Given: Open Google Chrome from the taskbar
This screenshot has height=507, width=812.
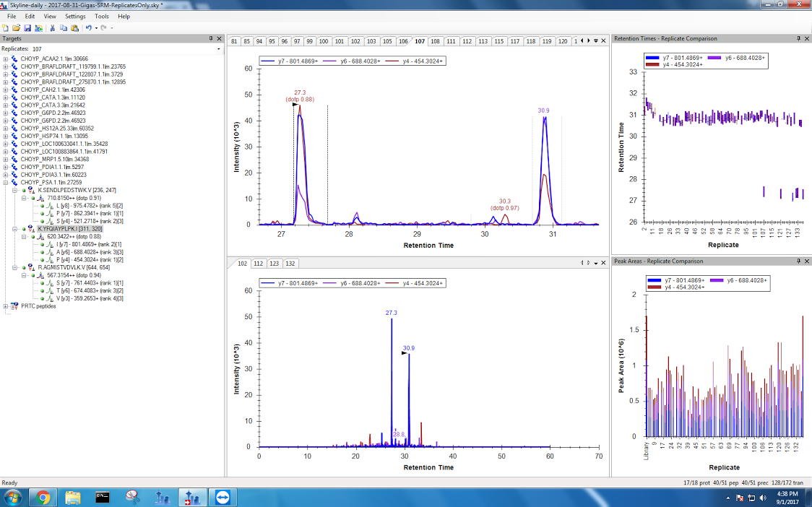Looking at the screenshot, I should [43, 497].
